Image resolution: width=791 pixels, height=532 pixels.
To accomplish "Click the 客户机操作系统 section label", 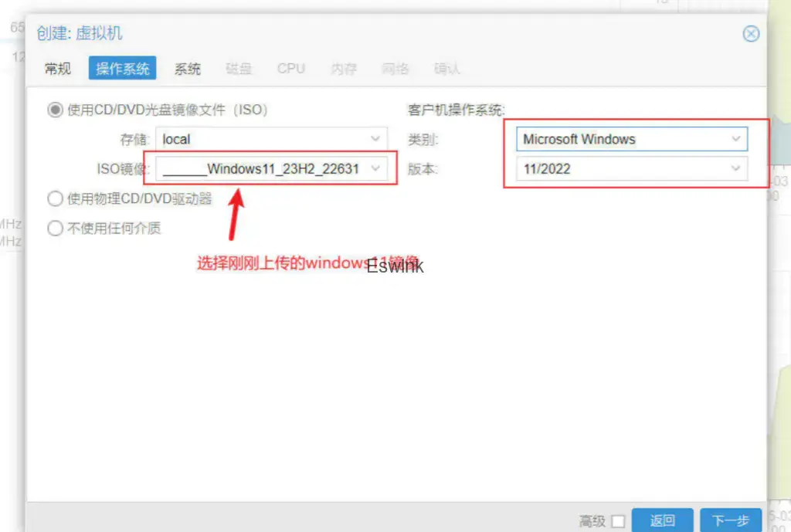I will (456, 110).
